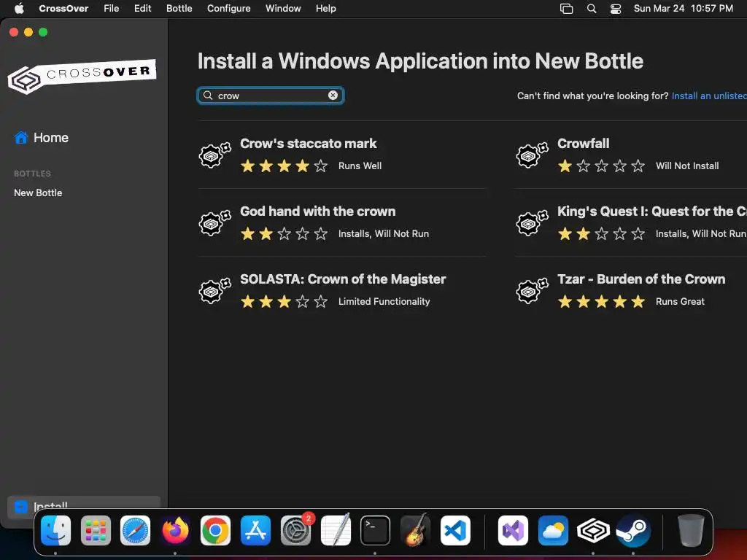Screen dimensions: 747x560
Task: Select the Crowfall application title
Action: coord(583,144)
